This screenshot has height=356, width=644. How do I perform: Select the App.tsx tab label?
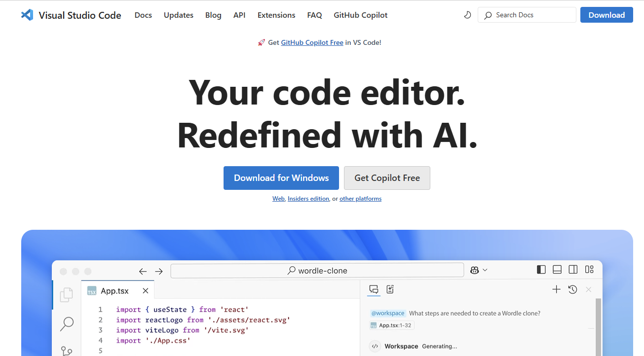click(x=114, y=291)
